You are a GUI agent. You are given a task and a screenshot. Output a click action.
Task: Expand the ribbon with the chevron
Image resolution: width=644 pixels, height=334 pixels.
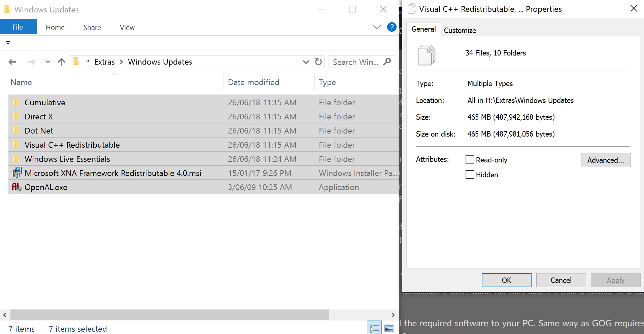pyautogui.click(x=377, y=27)
